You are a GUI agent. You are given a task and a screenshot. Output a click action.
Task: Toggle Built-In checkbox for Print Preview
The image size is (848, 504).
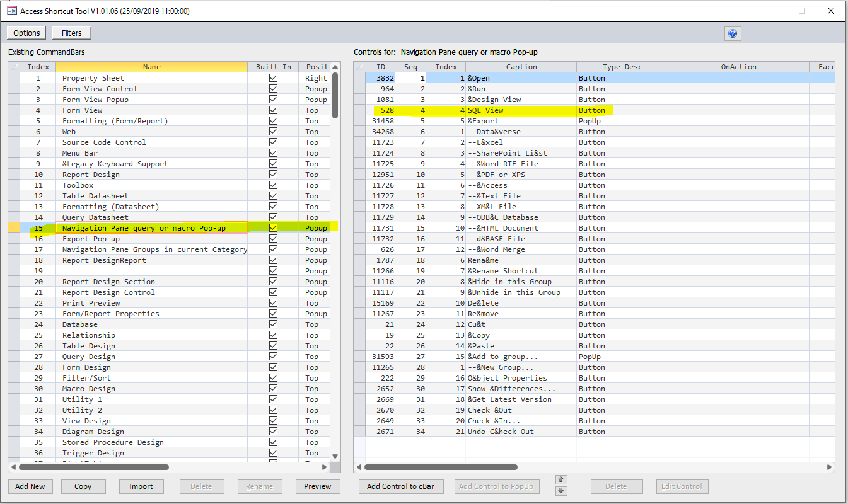[273, 303]
